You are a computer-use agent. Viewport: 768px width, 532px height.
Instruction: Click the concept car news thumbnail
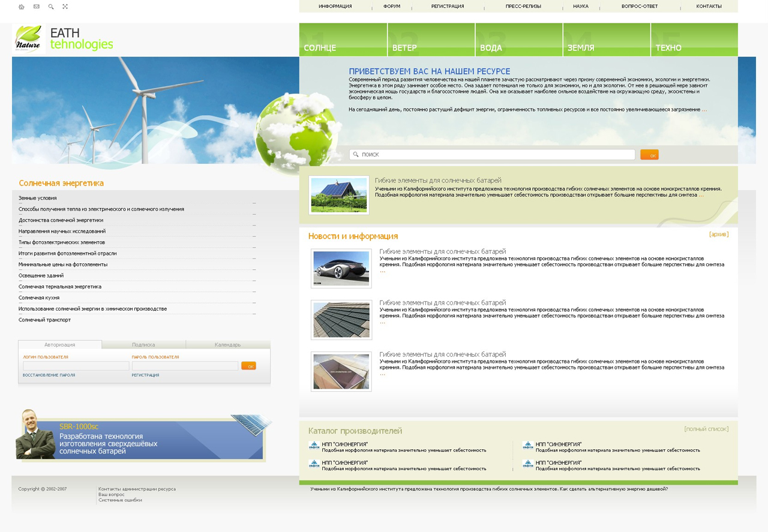pos(341,269)
